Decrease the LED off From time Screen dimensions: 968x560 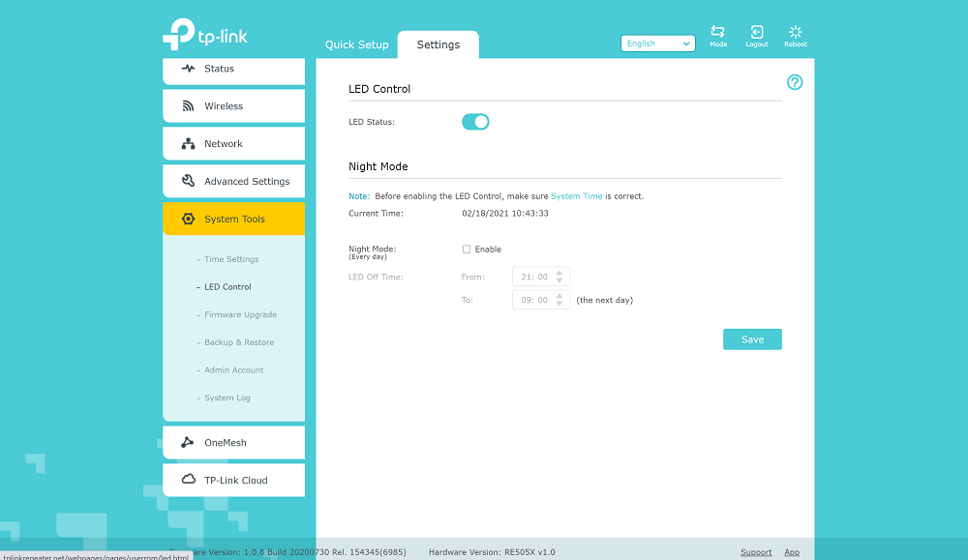coord(560,280)
